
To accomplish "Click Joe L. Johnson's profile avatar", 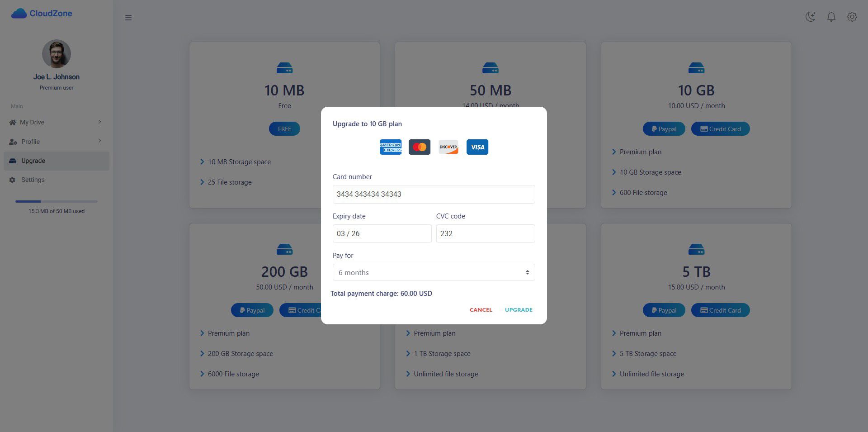I will 57,54.
